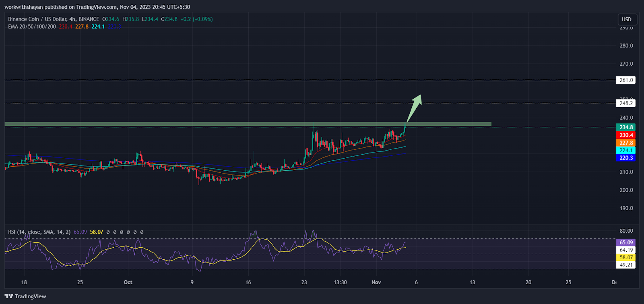This screenshot has height=304, width=644.
Task: Click the Oct label on the time axis
Action: 128,282
